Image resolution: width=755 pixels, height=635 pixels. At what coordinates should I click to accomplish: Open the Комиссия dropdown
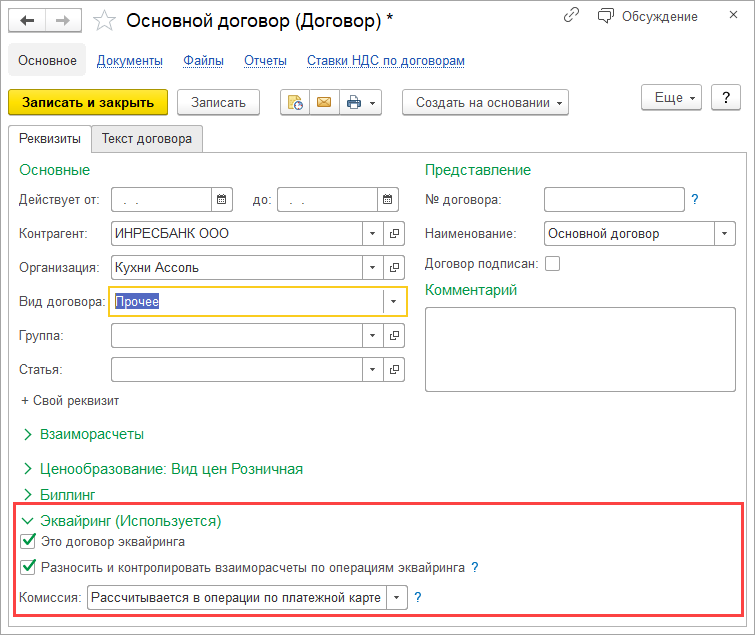(397, 597)
